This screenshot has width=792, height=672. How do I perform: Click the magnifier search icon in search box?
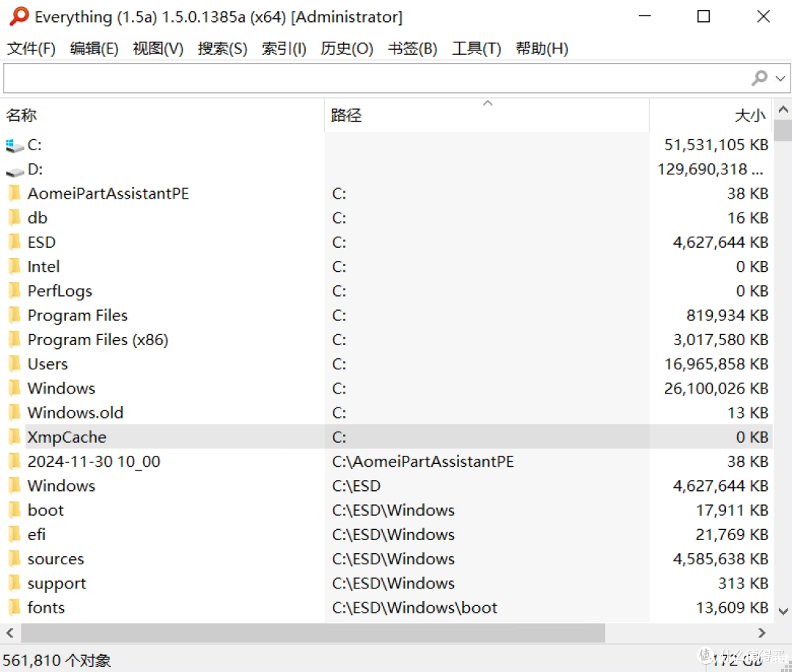pyautogui.click(x=760, y=78)
